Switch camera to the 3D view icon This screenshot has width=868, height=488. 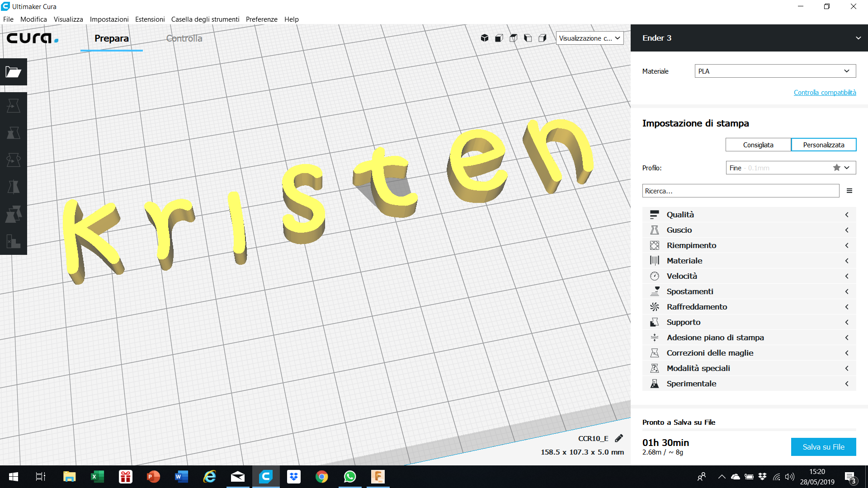click(x=484, y=38)
